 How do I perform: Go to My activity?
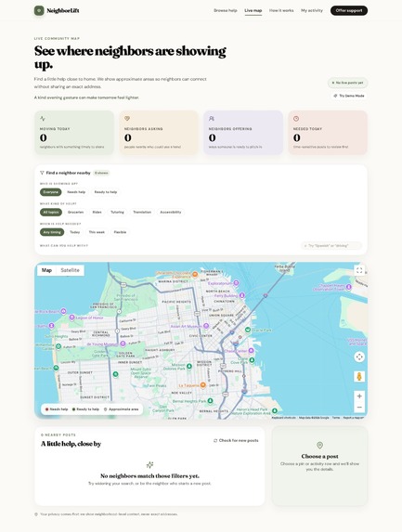[312, 10]
